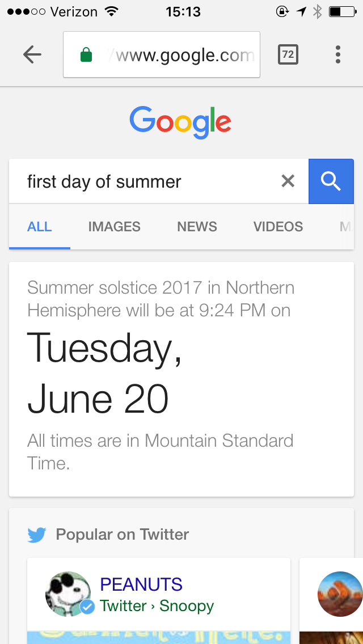Open the PEANUTS Twitter link
The image size is (363, 644).
(x=141, y=584)
